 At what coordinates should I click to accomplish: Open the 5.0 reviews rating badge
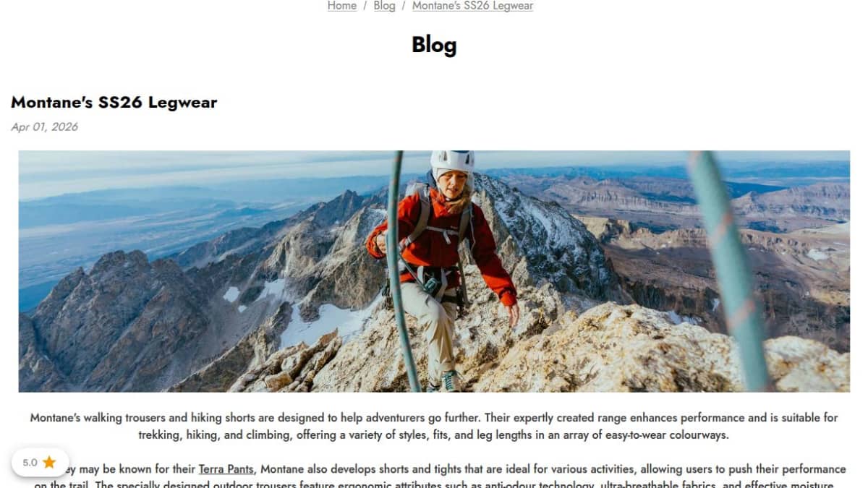[40, 463]
